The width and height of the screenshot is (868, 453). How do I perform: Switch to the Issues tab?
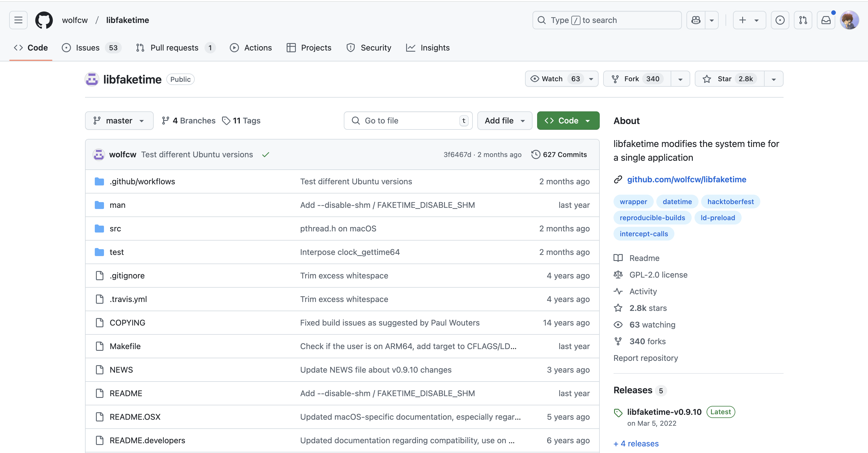point(88,48)
